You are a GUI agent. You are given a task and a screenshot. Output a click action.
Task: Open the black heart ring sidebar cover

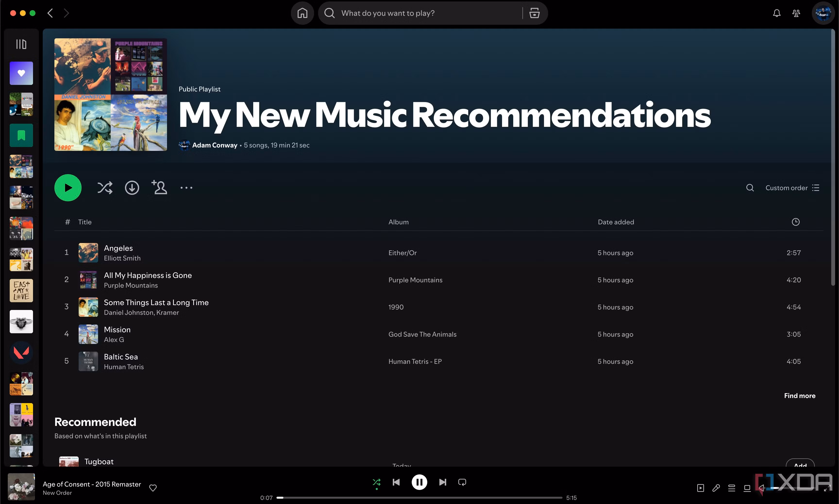[21, 321]
